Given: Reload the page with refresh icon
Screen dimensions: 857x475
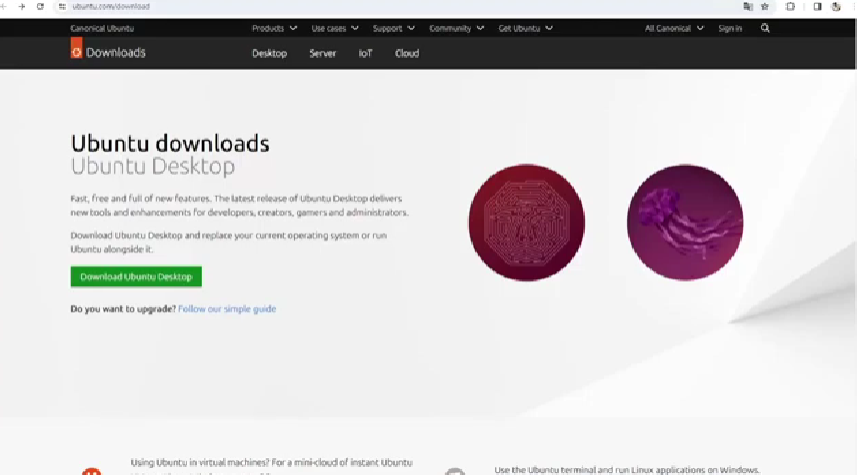Looking at the screenshot, I should (40, 7).
